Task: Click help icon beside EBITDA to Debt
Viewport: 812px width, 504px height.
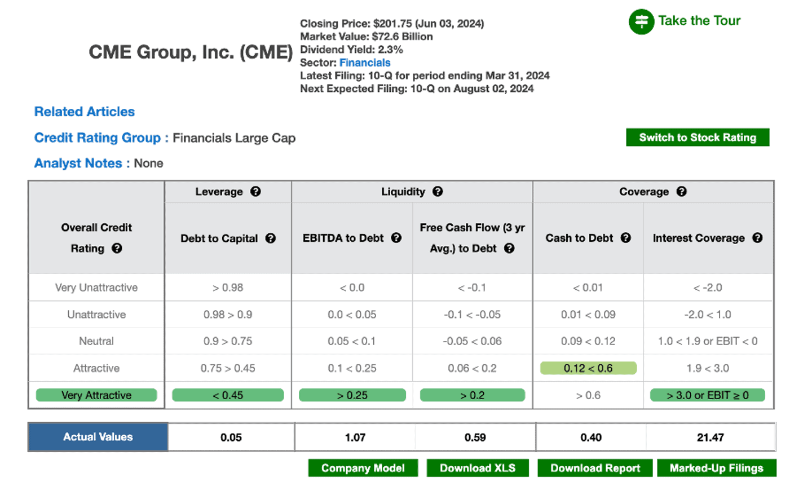Action: pyautogui.click(x=396, y=238)
